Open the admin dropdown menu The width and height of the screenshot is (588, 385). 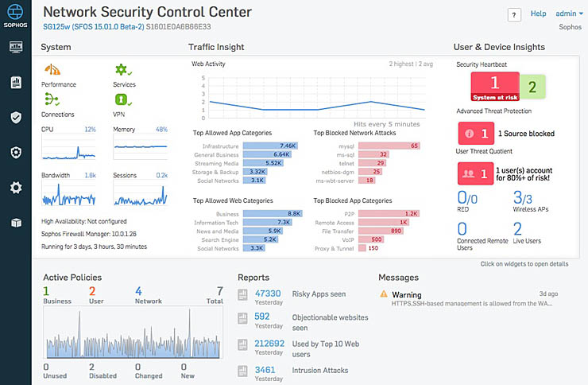570,14
